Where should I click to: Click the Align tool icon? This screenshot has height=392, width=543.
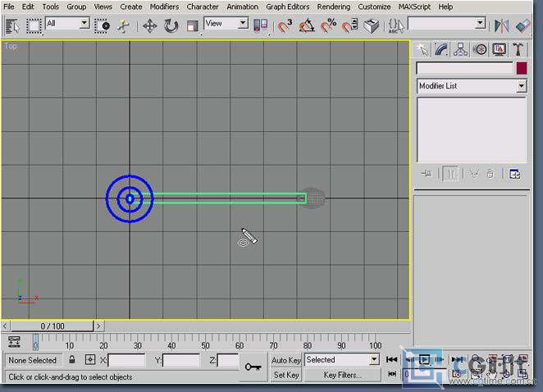(523, 26)
